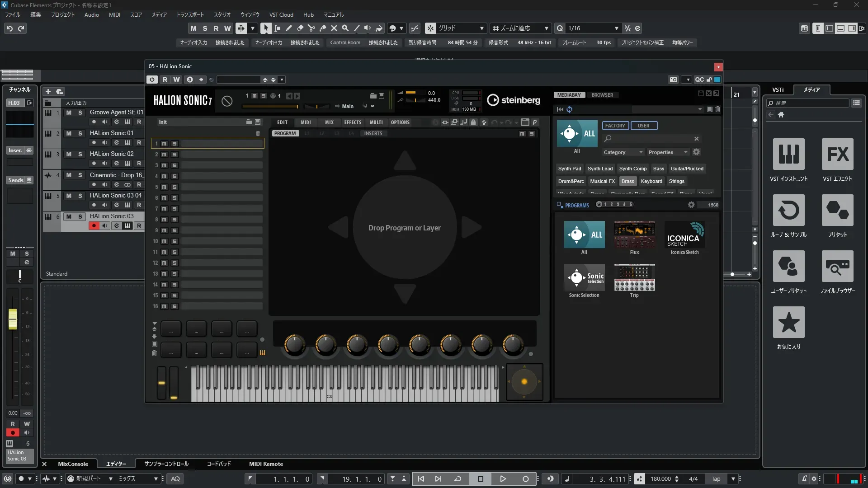
Task: Click the channel volume fader handle
Action: coord(13,319)
